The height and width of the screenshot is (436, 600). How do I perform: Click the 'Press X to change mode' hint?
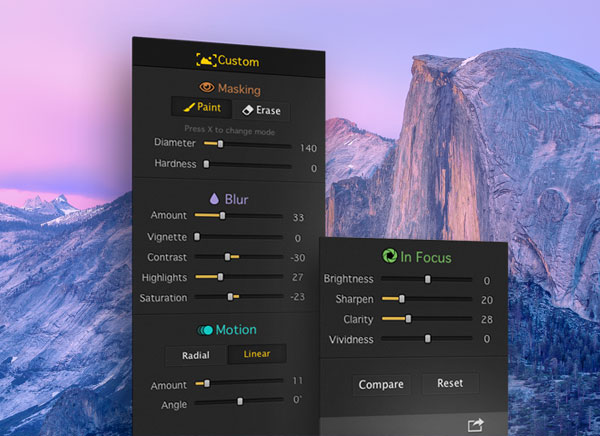tap(229, 130)
